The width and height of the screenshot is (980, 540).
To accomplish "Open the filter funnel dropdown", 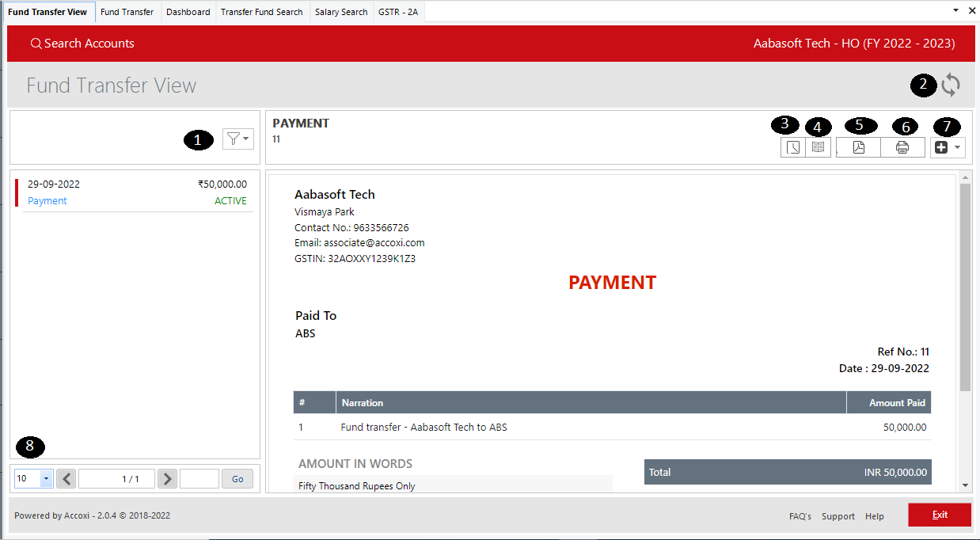I will coord(237,139).
